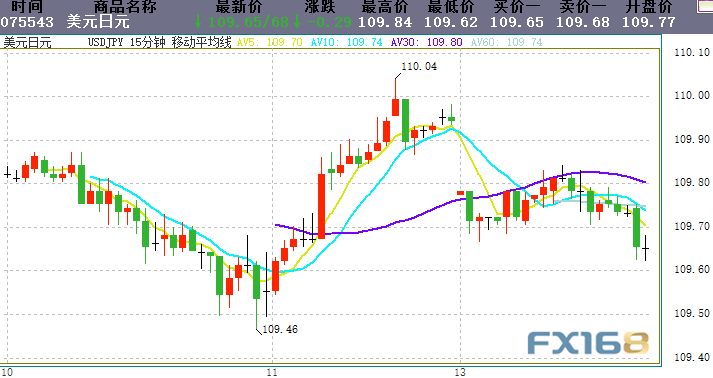Click the 109.46 low price annotation
The image size is (713, 378).
pos(280,329)
